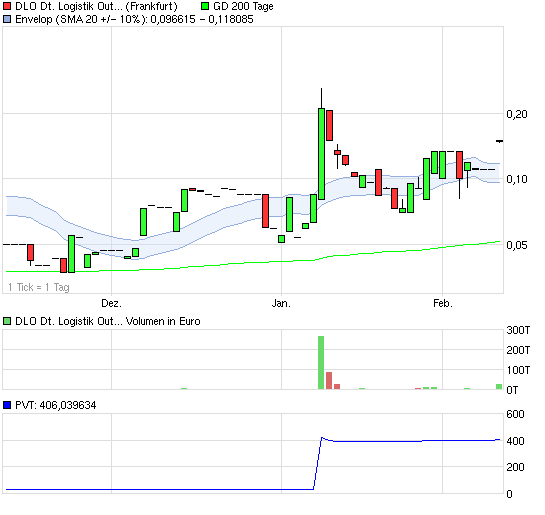Screen dimensions: 545x515
Task: Click the last price tick above Feb.
Action: [499, 141]
